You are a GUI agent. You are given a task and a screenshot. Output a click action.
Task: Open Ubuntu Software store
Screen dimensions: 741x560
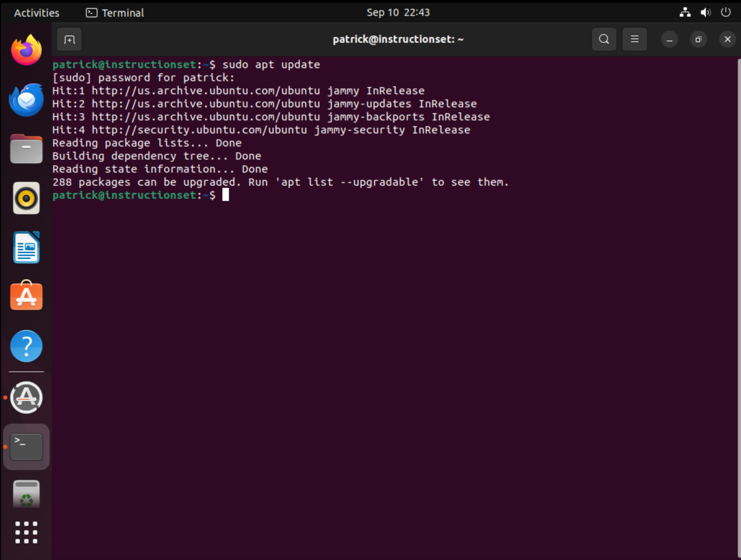[27, 296]
